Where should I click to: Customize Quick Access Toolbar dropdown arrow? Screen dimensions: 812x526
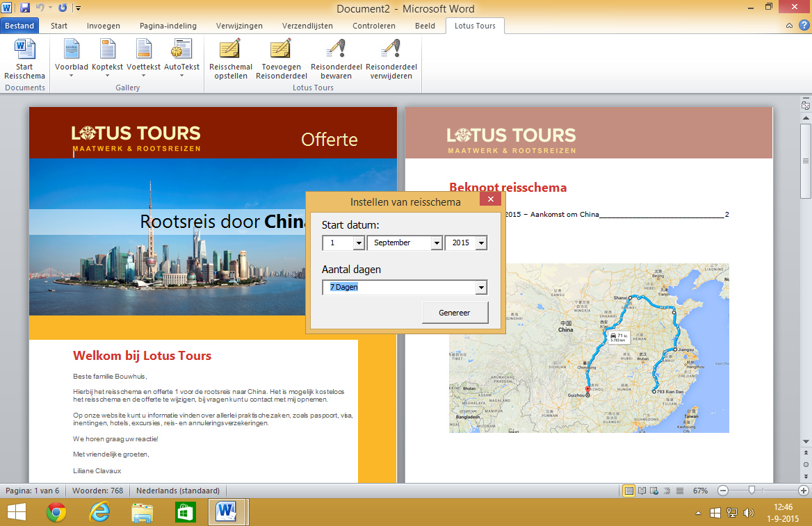click(x=78, y=8)
